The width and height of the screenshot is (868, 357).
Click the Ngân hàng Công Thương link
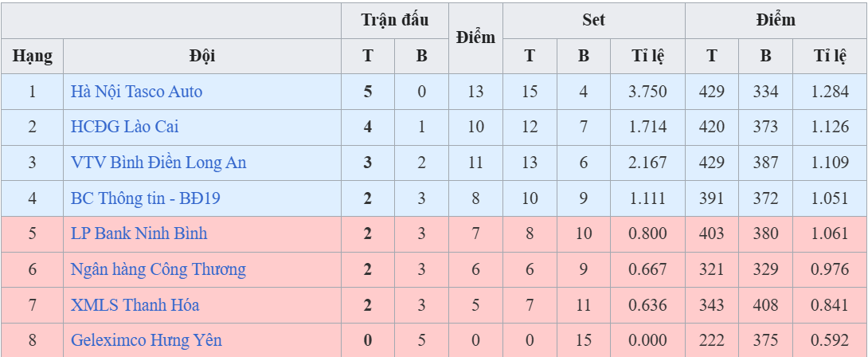[158, 269]
